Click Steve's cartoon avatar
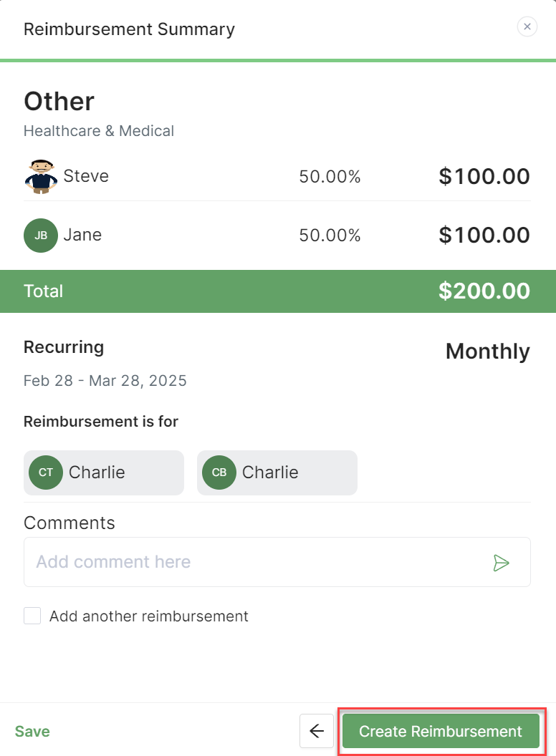Screen dimensions: 556x756 click(41, 177)
